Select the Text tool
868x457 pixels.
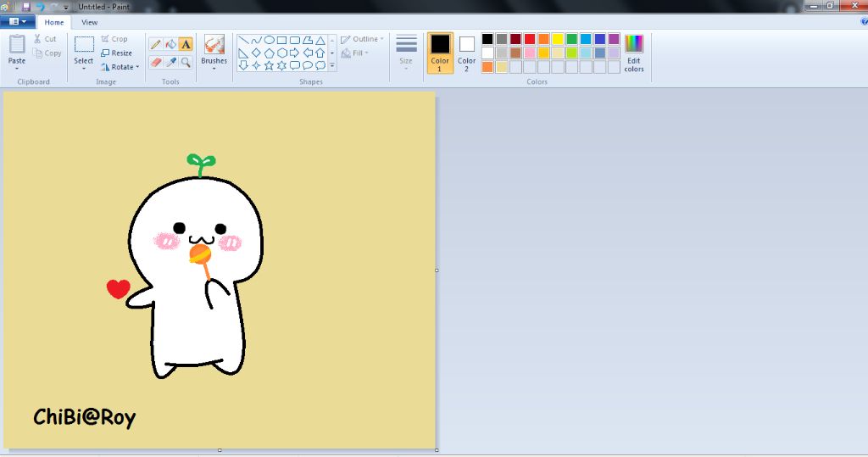pyautogui.click(x=186, y=44)
